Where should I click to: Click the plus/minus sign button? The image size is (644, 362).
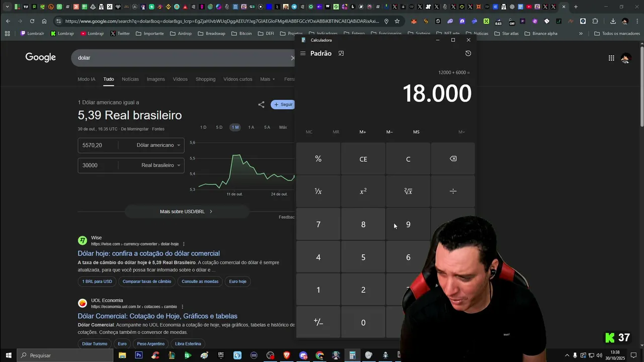(x=318, y=322)
